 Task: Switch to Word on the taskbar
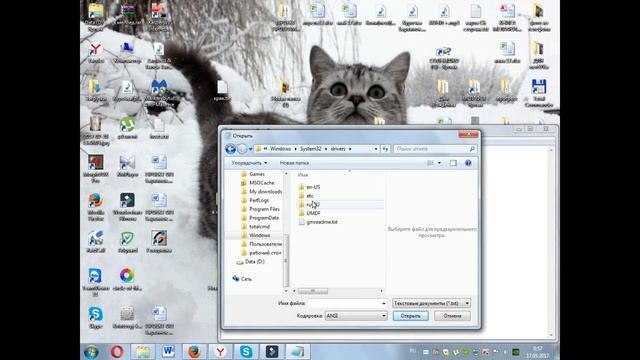[168, 352]
